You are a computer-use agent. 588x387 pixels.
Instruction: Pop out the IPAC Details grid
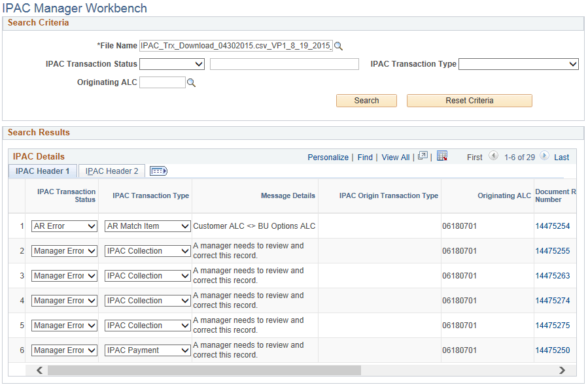click(x=422, y=157)
